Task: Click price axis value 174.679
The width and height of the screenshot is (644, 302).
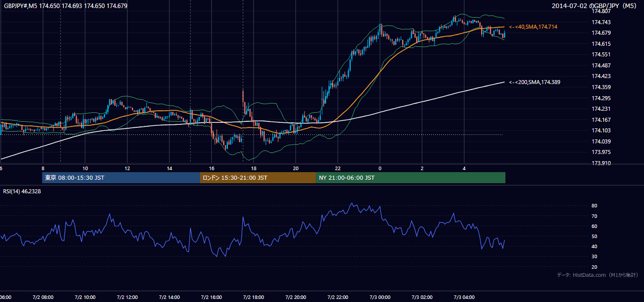Action: 601,33
